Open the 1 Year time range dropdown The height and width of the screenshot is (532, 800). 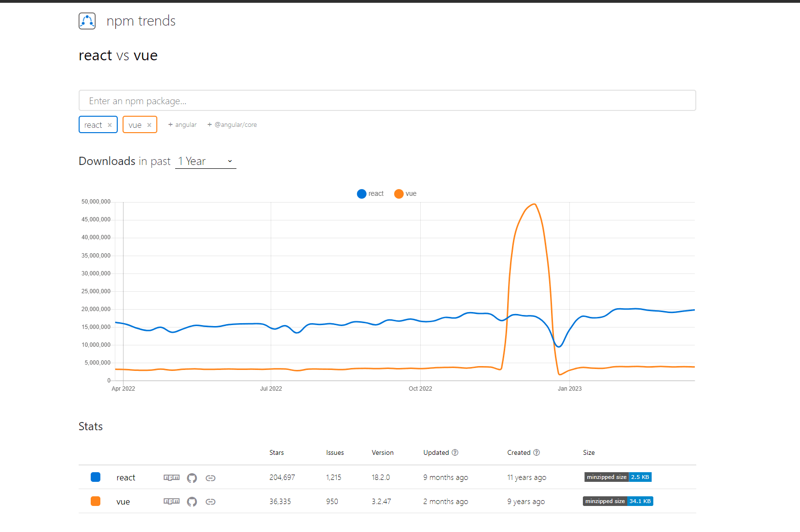(206, 161)
